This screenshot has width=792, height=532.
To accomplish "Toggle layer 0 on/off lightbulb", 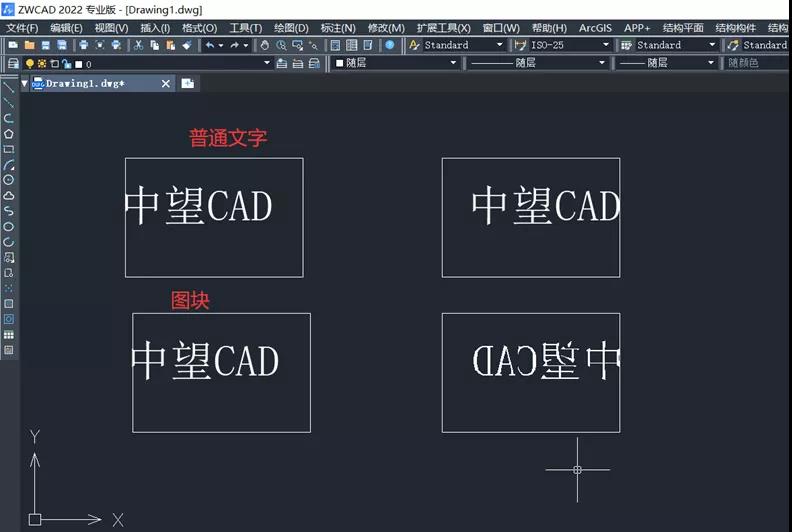I will coord(30,64).
